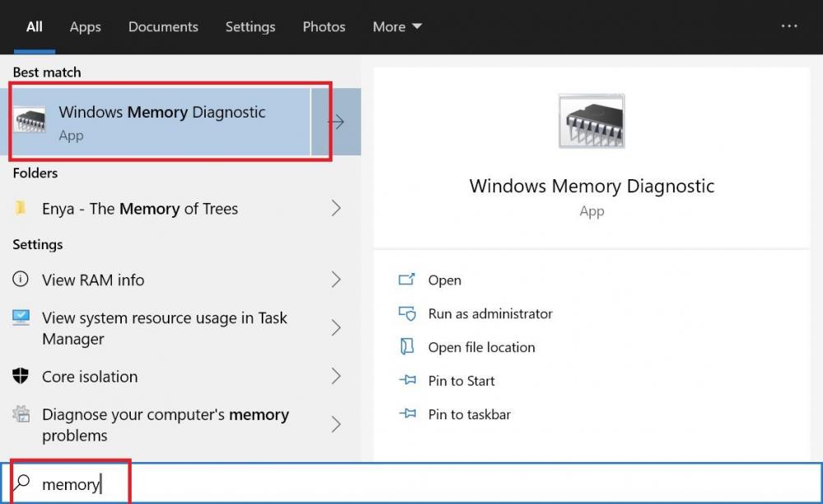
Task: Expand the Windows Memory Diagnostic result arrow
Action: tap(337, 122)
